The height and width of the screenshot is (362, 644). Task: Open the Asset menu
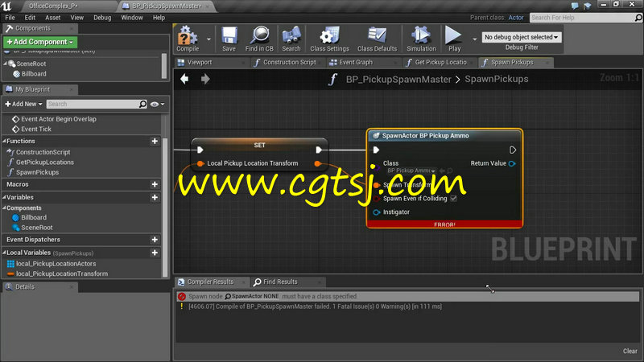pyautogui.click(x=52, y=18)
